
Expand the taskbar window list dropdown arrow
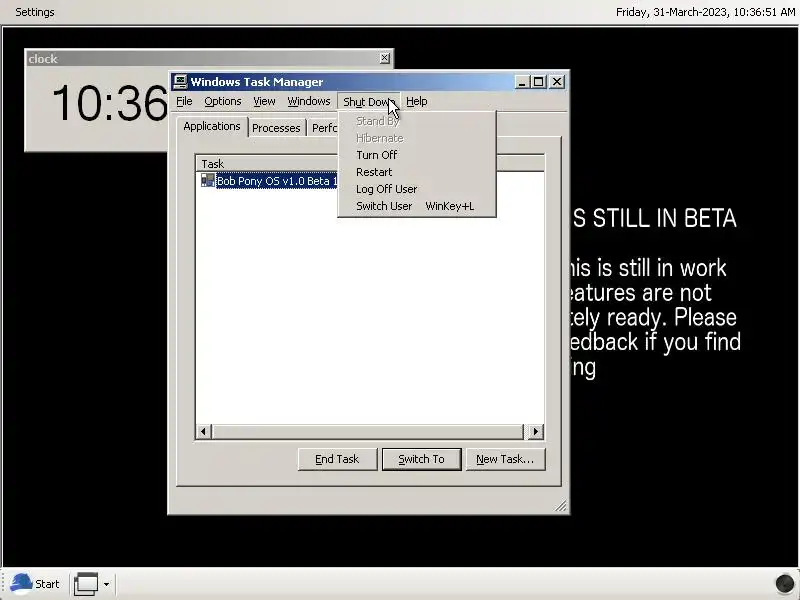coord(106,584)
